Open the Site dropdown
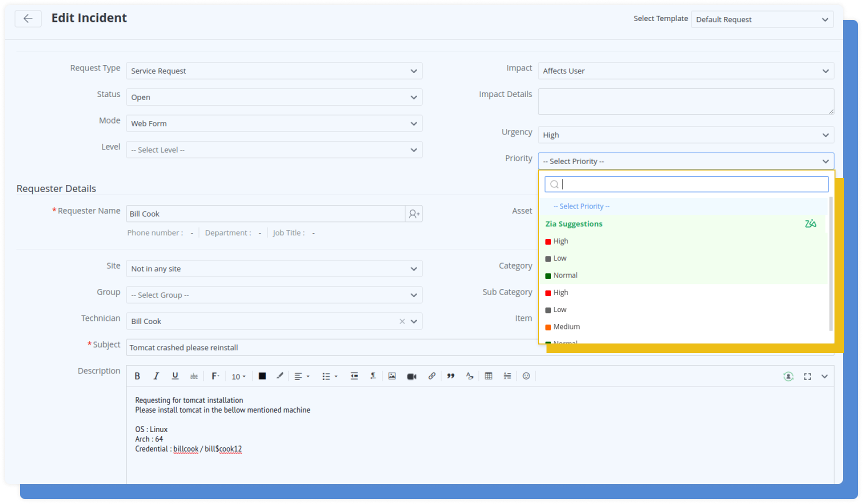 274,269
